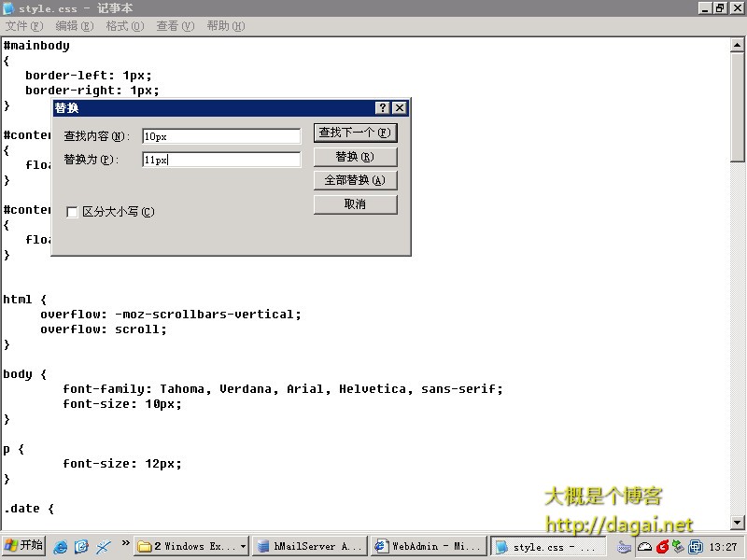
Task: Click the 'overflow: scroll;' line
Action: pyautogui.click(x=104, y=329)
